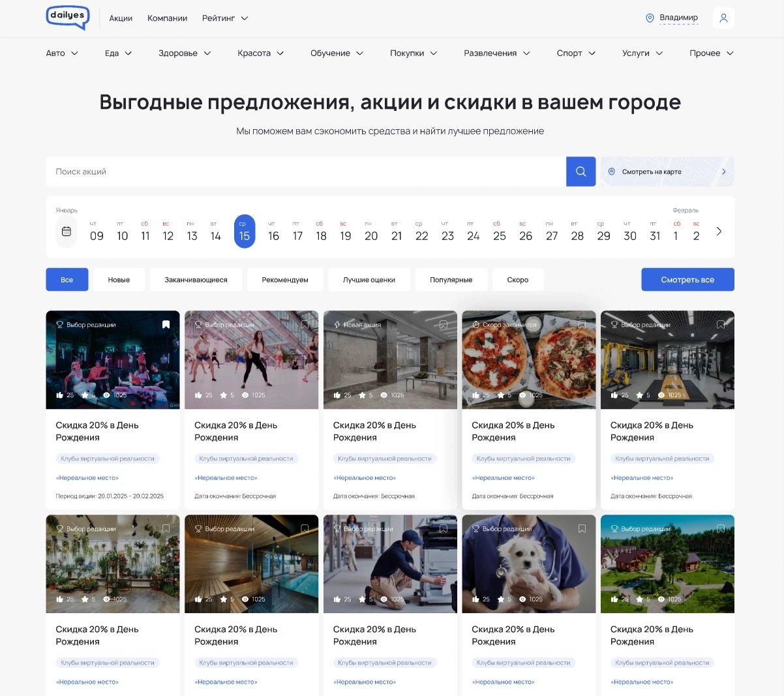
Task: Select the Скоро filter tab
Action: point(518,280)
